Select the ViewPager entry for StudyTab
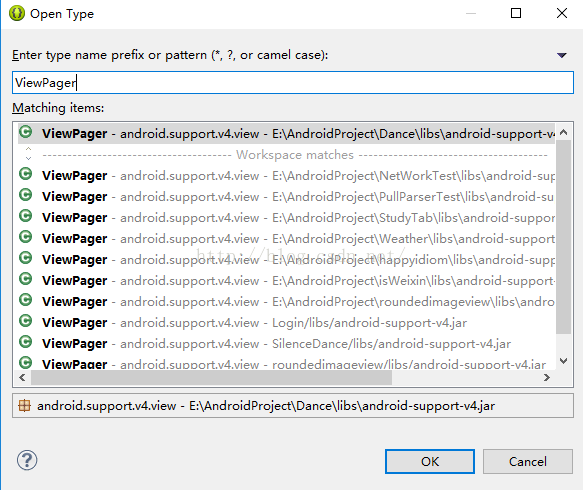583x490 pixels. coord(286,217)
